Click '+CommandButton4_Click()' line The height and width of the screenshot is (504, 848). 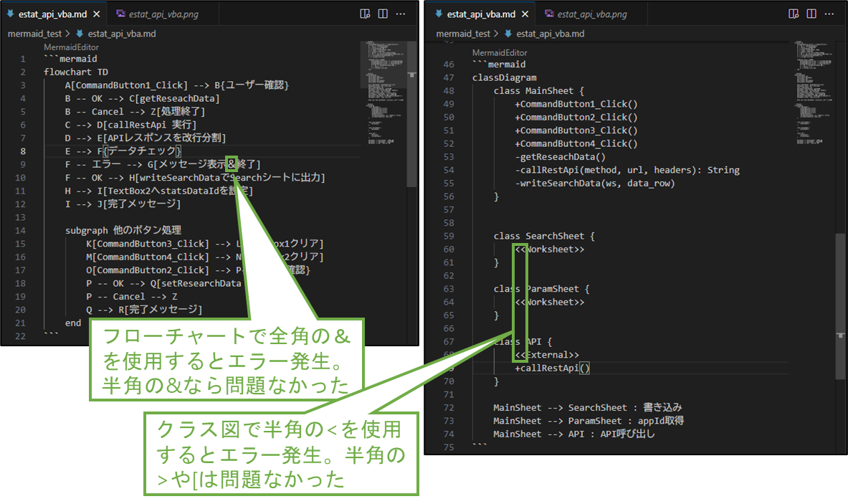[x=576, y=144]
